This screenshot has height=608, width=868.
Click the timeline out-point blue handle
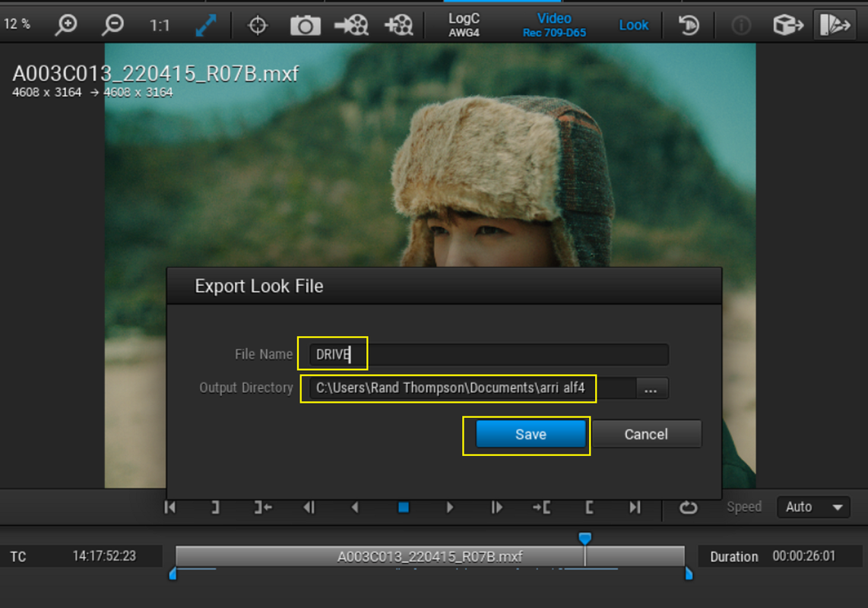689,574
